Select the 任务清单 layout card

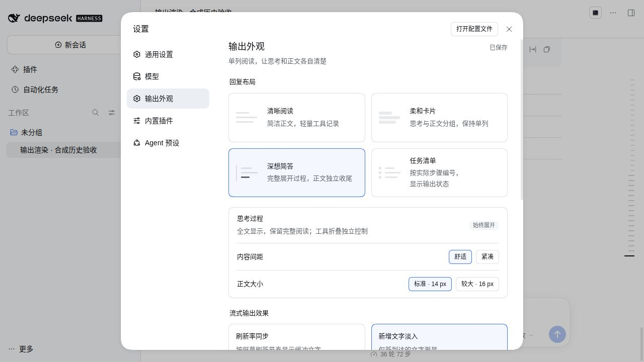click(439, 172)
